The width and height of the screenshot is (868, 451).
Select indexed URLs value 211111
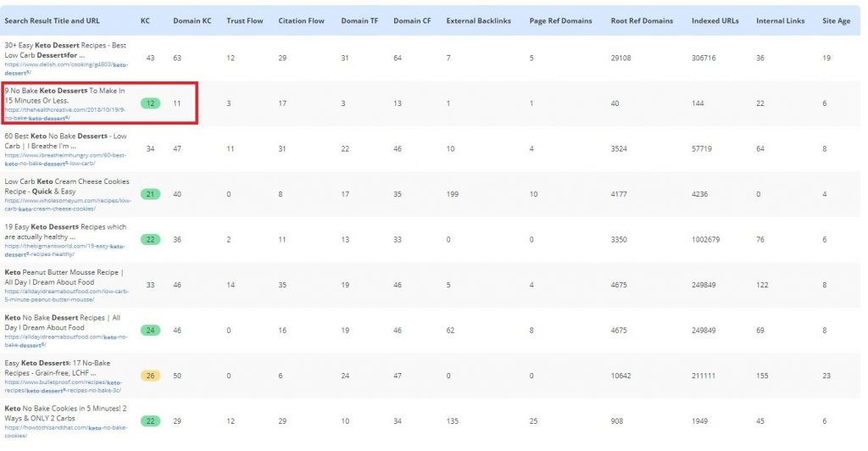pos(703,376)
